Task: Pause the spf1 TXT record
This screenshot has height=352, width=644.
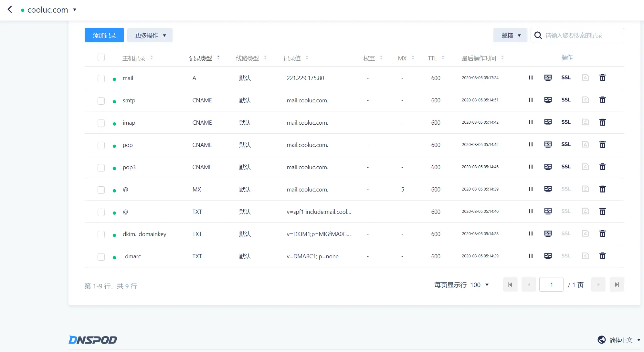Action: (531, 211)
